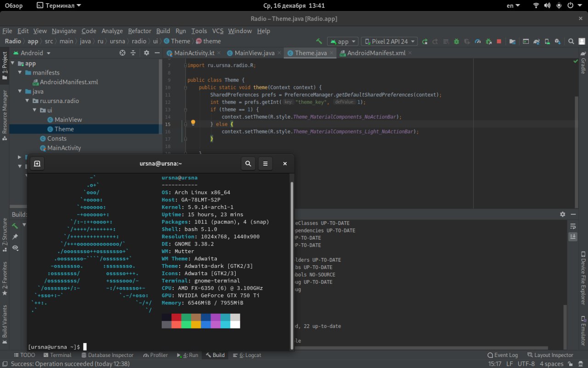This screenshot has height=368, width=588.
Task: Hide the Project panel with minus icon
Action: click(156, 53)
